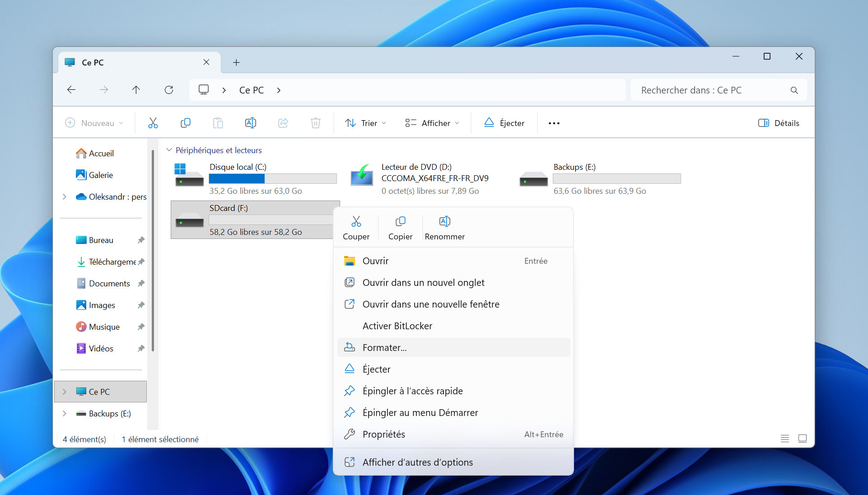Unpin Bureau from quick access
868x495 pixels.
point(141,240)
